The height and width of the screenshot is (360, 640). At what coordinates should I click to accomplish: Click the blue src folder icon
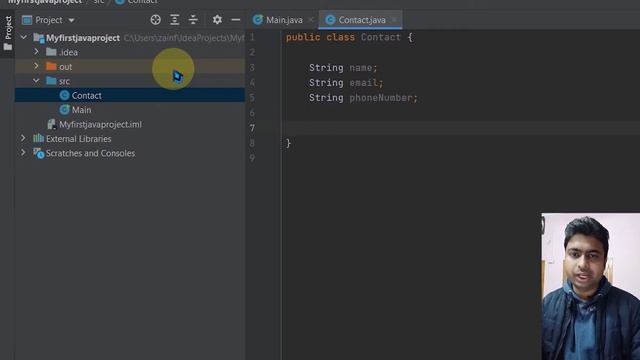(x=51, y=80)
